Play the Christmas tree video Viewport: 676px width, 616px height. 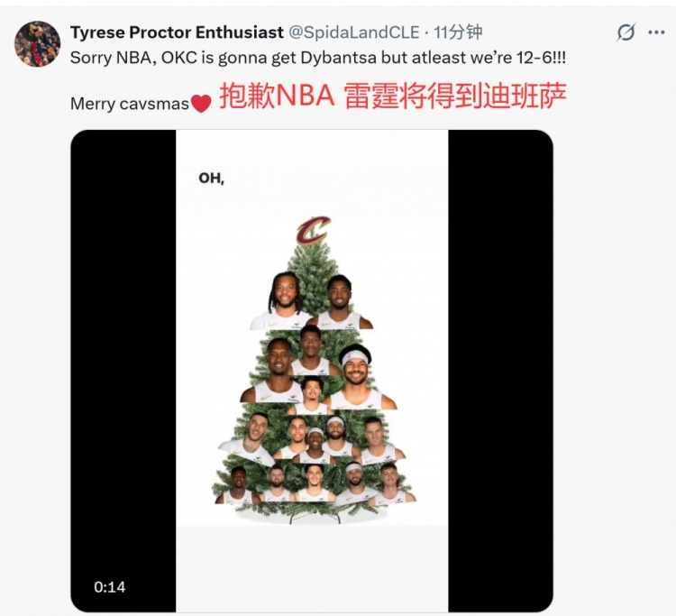click(x=312, y=371)
